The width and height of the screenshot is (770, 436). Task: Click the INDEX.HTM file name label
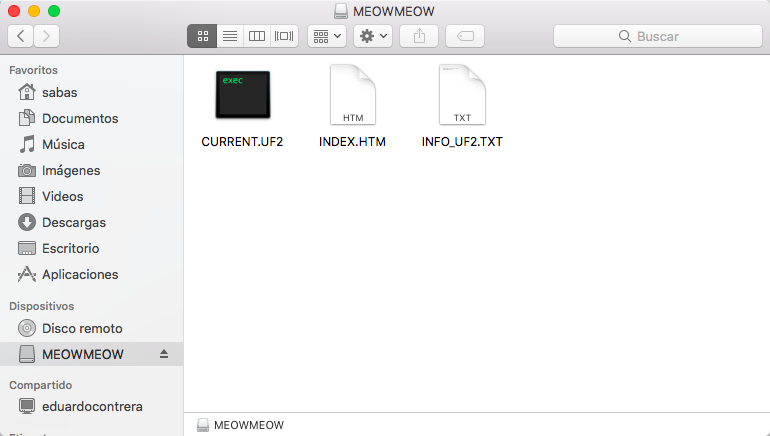pyautogui.click(x=352, y=142)
